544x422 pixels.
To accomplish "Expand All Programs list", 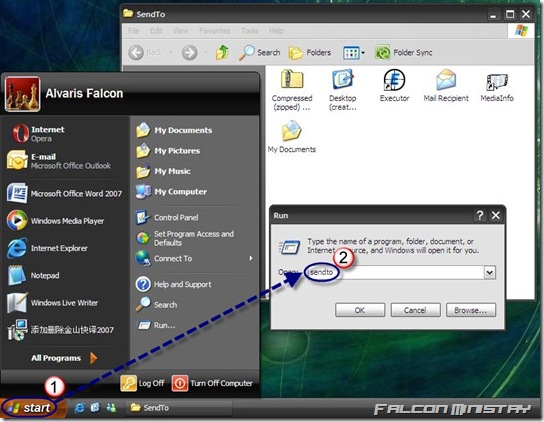I will tap(64, 358).
